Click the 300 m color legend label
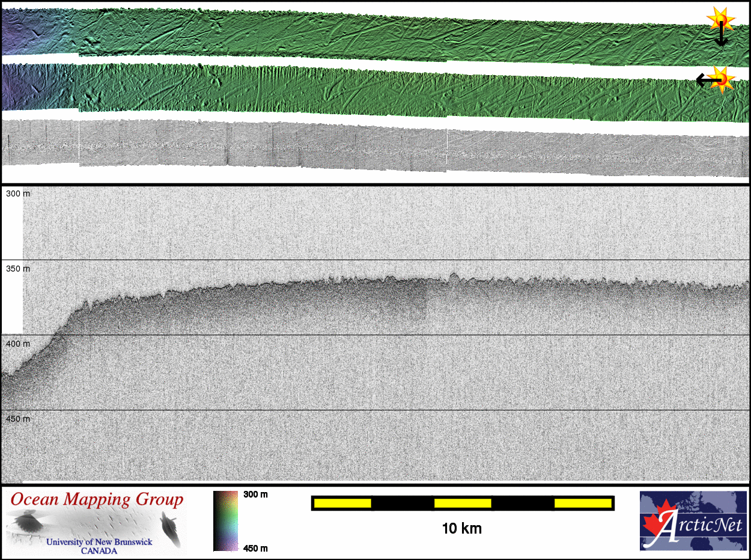Image resolution: width=751 pixels, height=560 pixels. point(256,495)
